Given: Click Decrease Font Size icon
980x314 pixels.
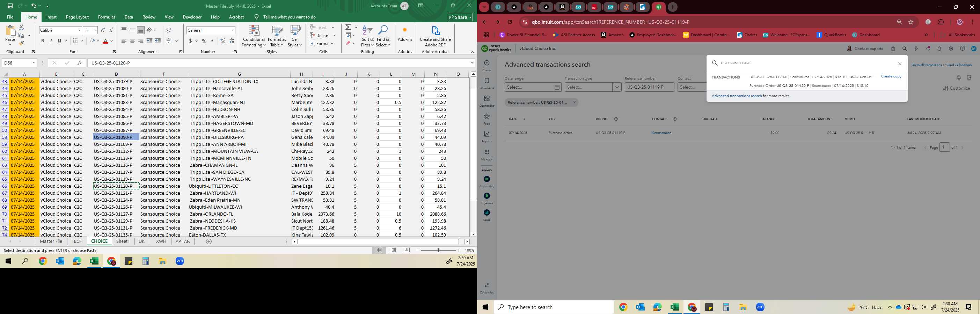Looking at the screenshot, I should 111,30.
